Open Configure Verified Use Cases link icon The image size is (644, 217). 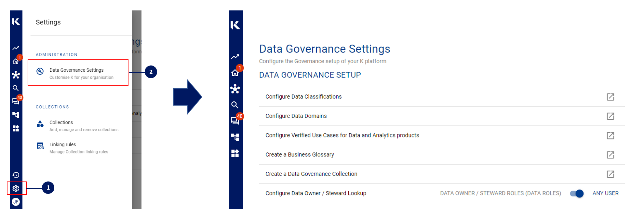[x=610, y=135]
